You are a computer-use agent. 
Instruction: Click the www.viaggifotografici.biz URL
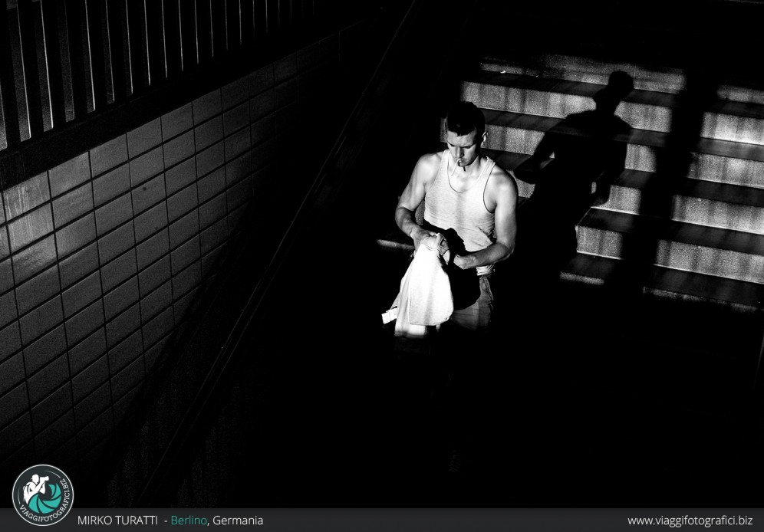[x=690, y=521]
